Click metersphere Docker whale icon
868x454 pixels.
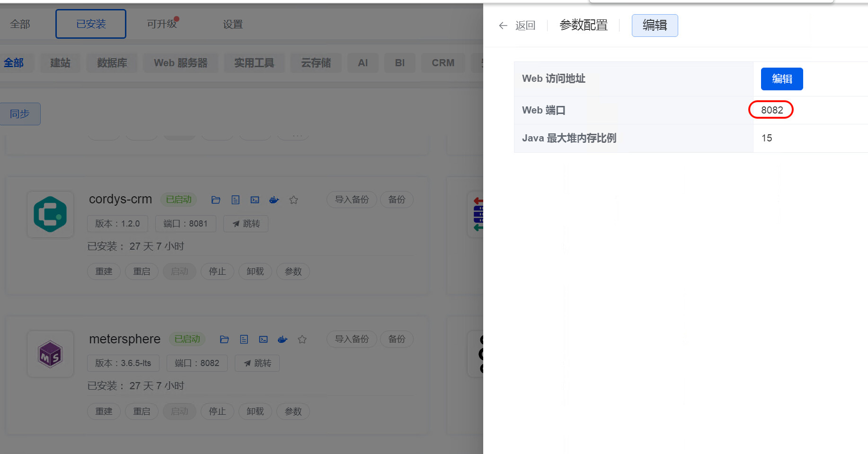point(283,340)
